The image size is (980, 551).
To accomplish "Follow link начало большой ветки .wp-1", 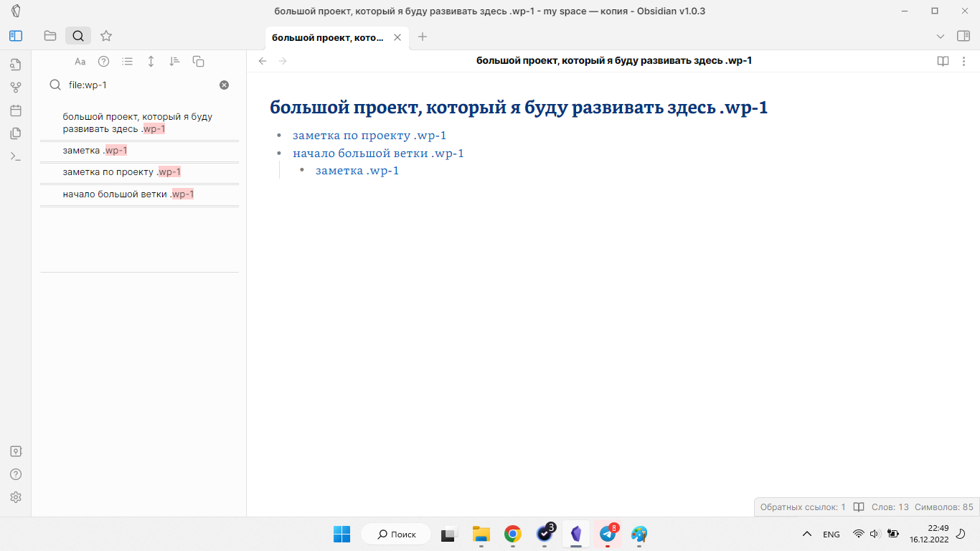I will [x=378, y=154].
